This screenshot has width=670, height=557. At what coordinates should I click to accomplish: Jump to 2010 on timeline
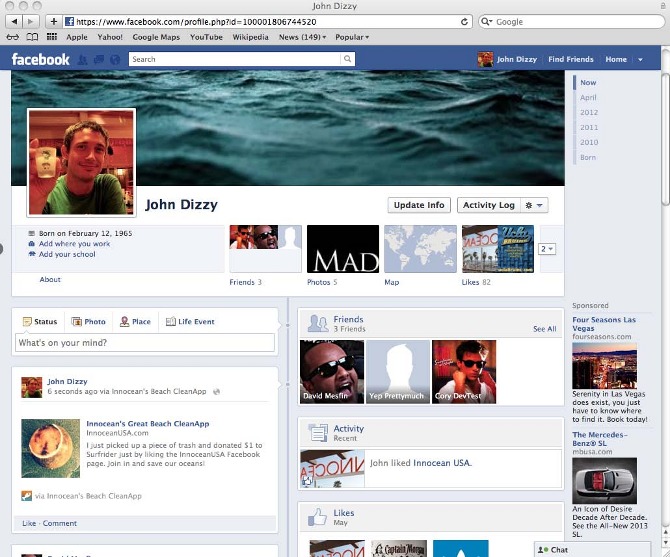(589, 142)
